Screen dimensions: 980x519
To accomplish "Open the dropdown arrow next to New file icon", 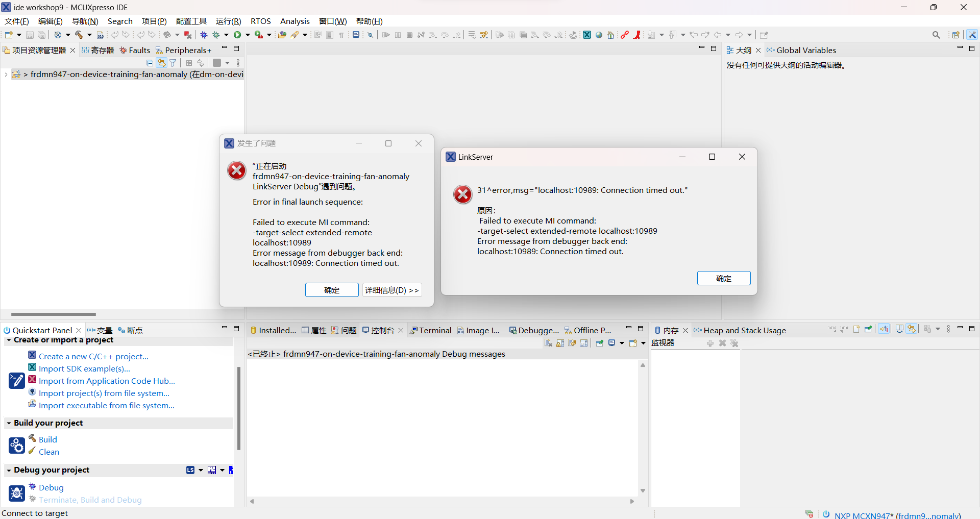I will [x=19, y=35].
